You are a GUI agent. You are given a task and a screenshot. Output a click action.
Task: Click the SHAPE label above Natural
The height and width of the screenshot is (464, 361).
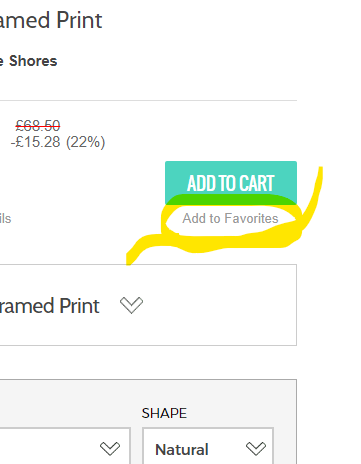[164, 413]
